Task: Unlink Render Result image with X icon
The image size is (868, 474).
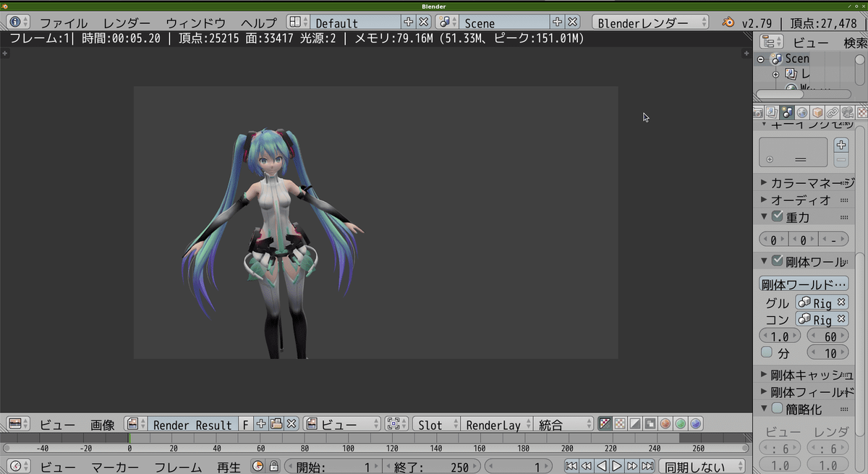Action: (292, 425)
